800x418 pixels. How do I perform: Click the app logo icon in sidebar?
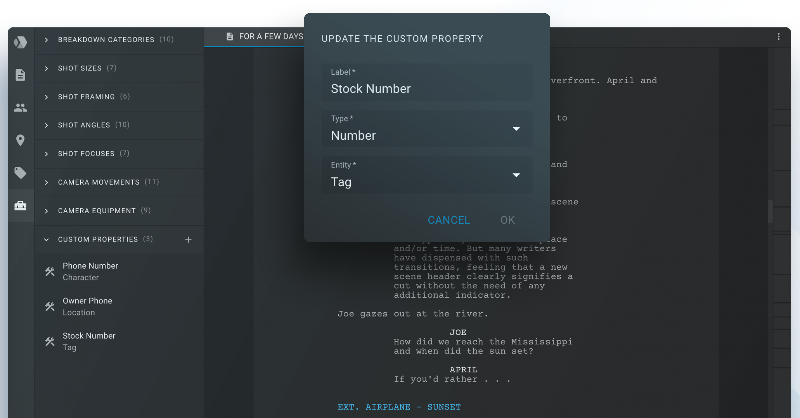tap(20, 42)
